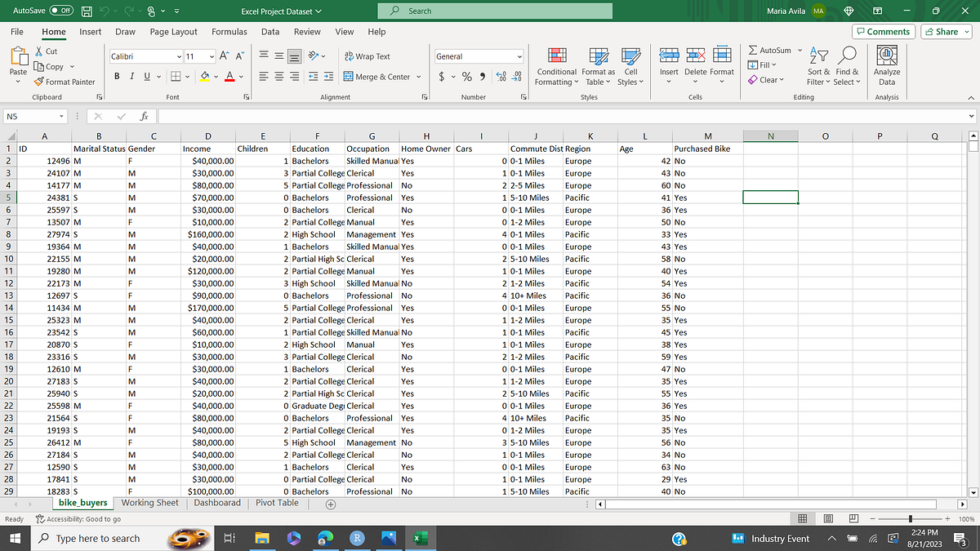Click the fill color bucket swatch

pyautogui.click(x=205, y=77)
